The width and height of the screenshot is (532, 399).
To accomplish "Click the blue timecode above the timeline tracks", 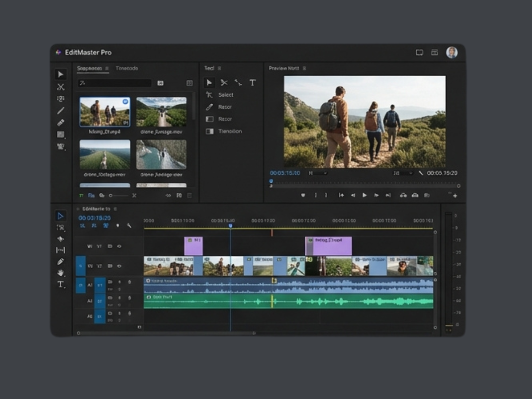I will pos(94,218).
